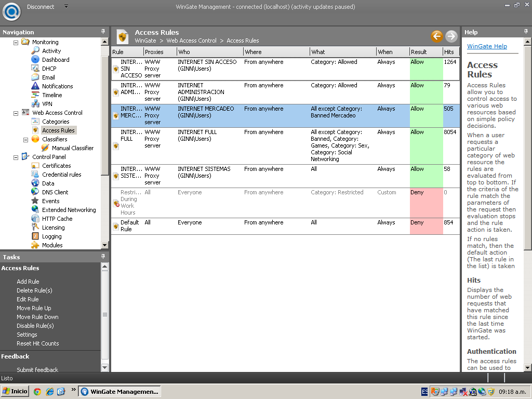Viewport: 532px width, 399px height.
Task: Open the VPN icon in navigation
Action: pos(35,103)
